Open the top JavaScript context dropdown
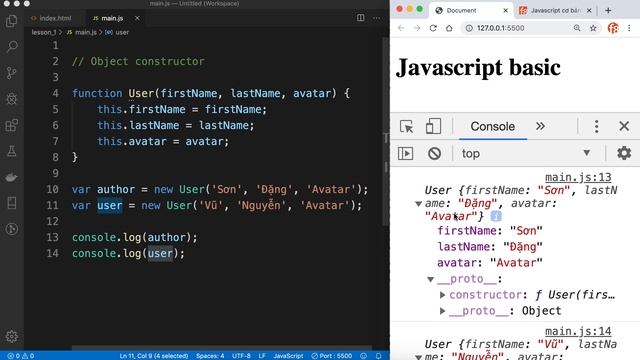This screenshot has width=640, height=360. 526,153
